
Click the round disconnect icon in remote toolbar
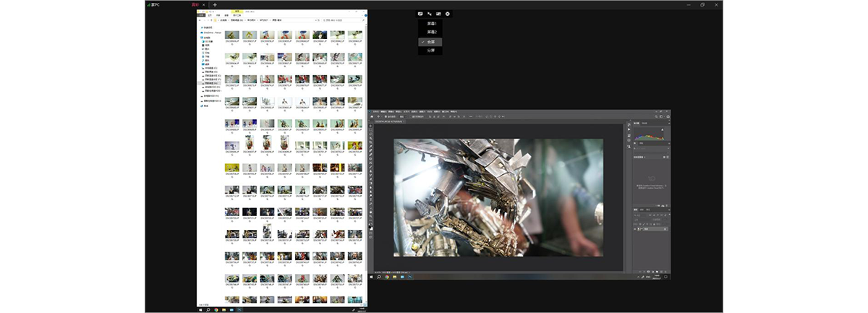pos(448,14)
